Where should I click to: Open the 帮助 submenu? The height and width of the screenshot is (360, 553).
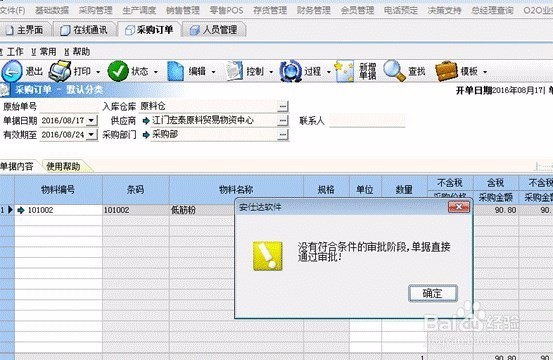[77, 52]
